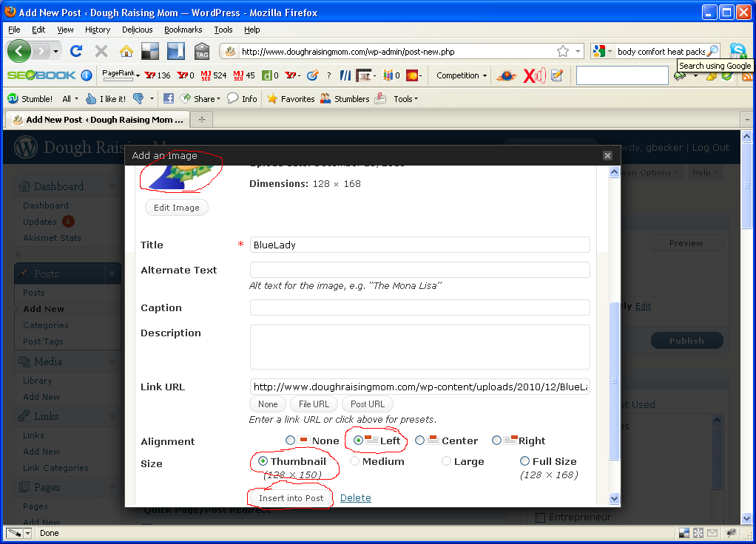Click the search magnifier icon
756x544 pixels.
point(712,50)
